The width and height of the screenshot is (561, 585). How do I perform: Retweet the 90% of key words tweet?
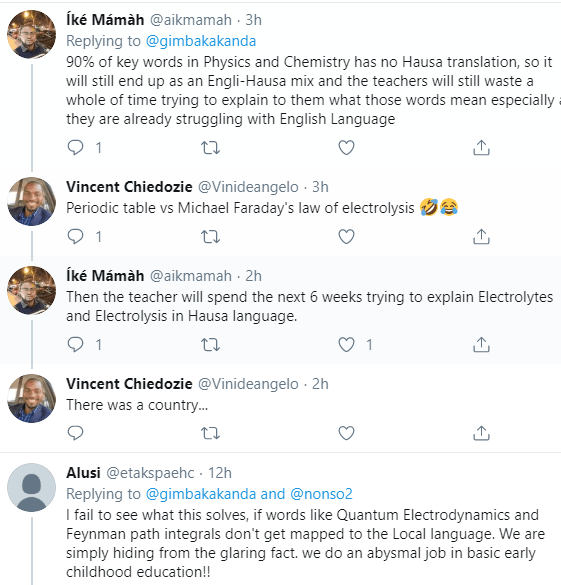(210, 148)
